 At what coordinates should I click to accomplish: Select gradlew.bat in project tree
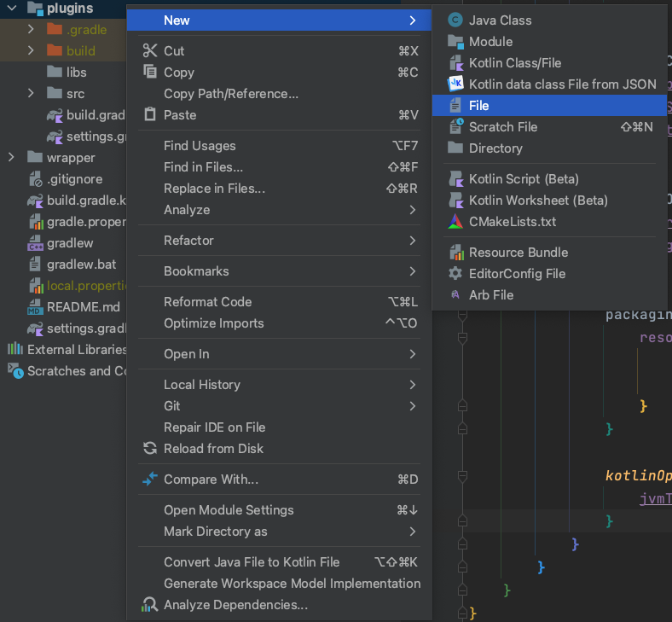(81, 264)
